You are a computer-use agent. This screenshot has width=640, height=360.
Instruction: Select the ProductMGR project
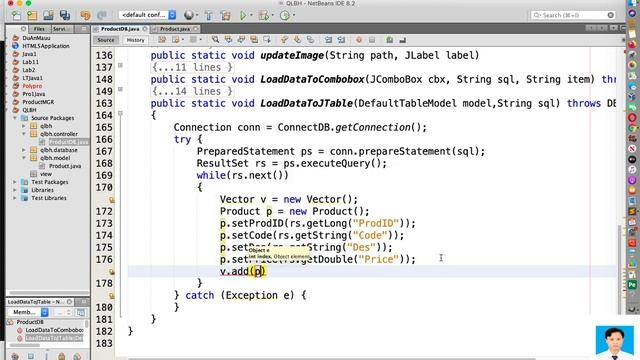coord(38,102)
